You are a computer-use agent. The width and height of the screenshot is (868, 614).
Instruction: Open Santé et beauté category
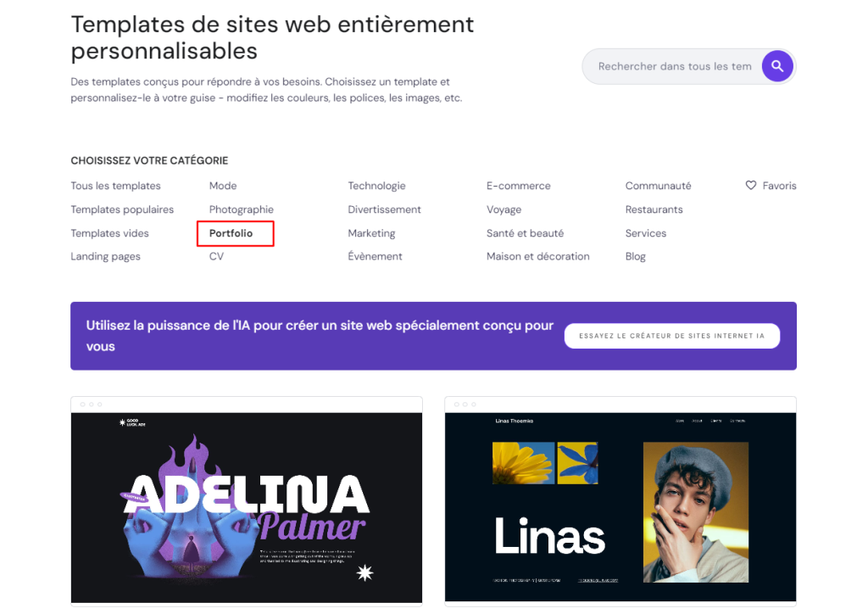525,233
